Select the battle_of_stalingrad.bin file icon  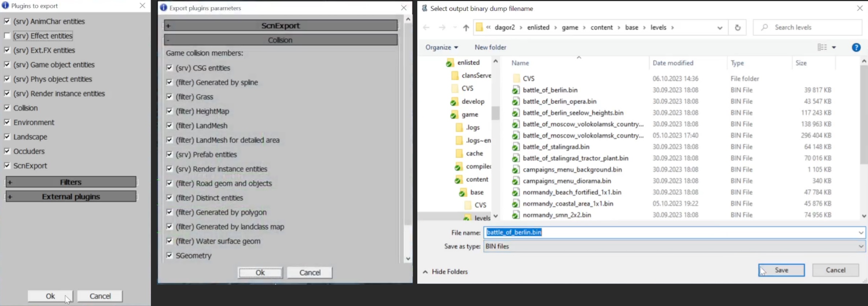point(515,147)
